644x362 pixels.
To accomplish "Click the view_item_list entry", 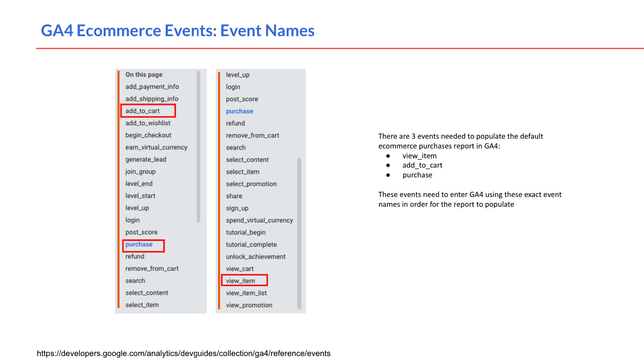I will pos(246,293).
